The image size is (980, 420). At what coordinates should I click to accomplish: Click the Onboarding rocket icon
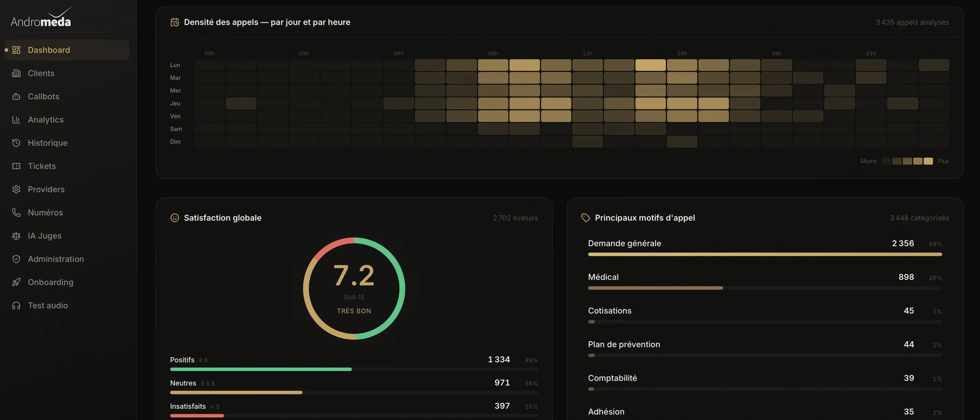(x=16, y=282)
